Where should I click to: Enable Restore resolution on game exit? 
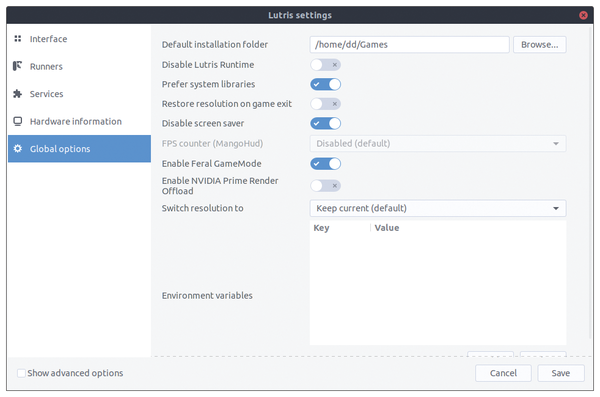pos(325,104)
